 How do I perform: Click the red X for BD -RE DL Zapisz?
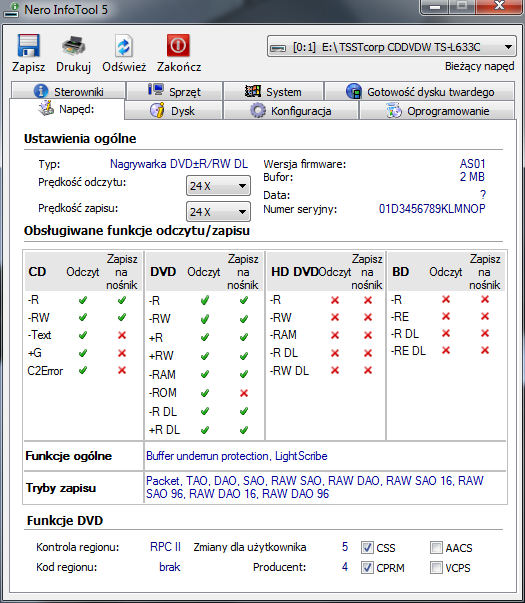pos(485,350)
